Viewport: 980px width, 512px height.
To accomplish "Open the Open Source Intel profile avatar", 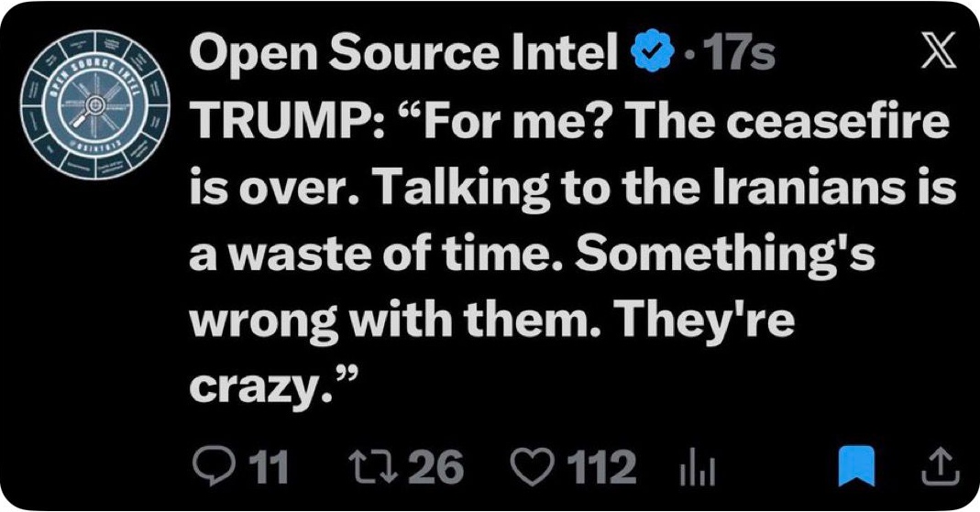I will [x=95, y=104].
